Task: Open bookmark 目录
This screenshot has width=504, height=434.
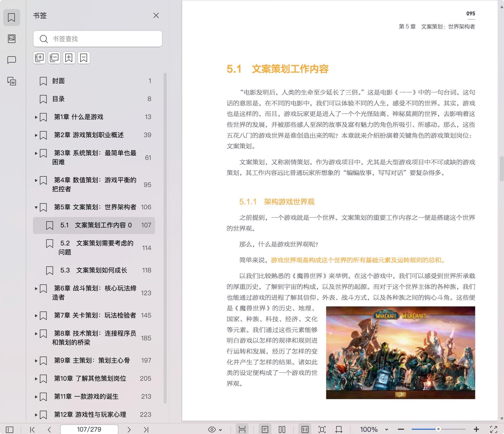Action: click(94, 99)
